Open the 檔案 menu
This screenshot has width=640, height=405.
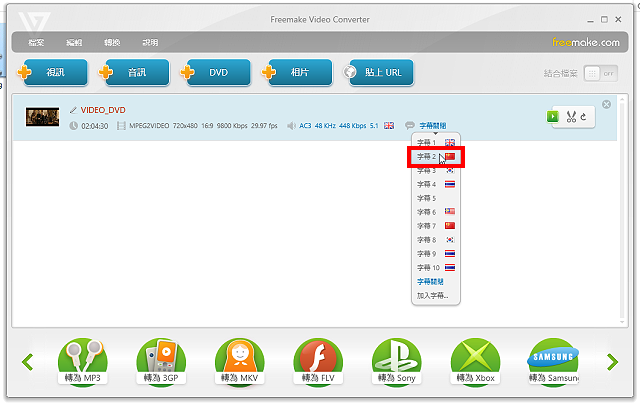(x=36, y=42)
